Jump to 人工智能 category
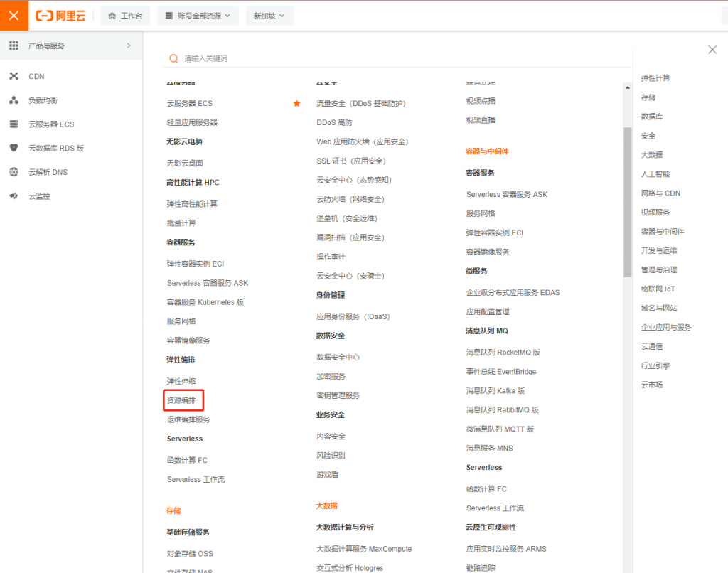728x573 pixels. click(x=655, y=174)
